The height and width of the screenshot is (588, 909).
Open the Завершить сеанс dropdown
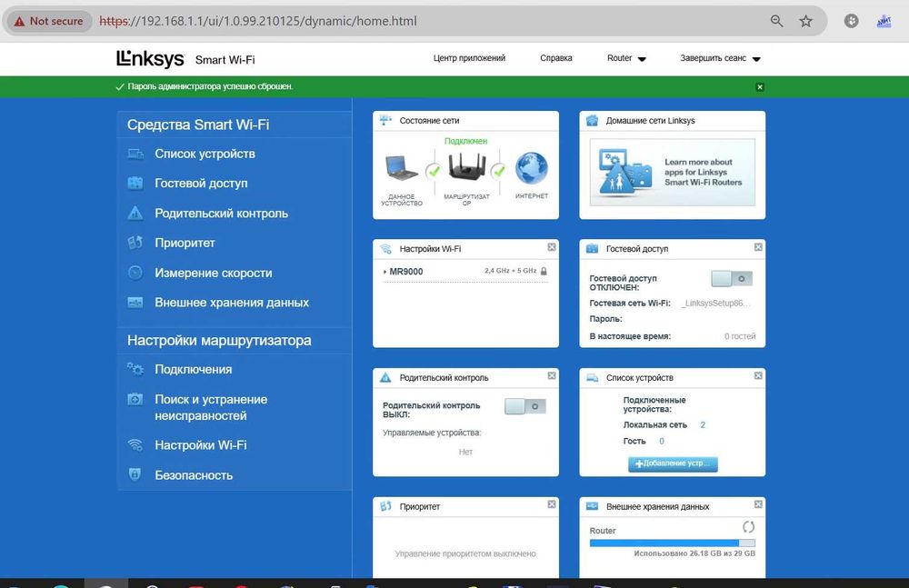pos(720,58)
